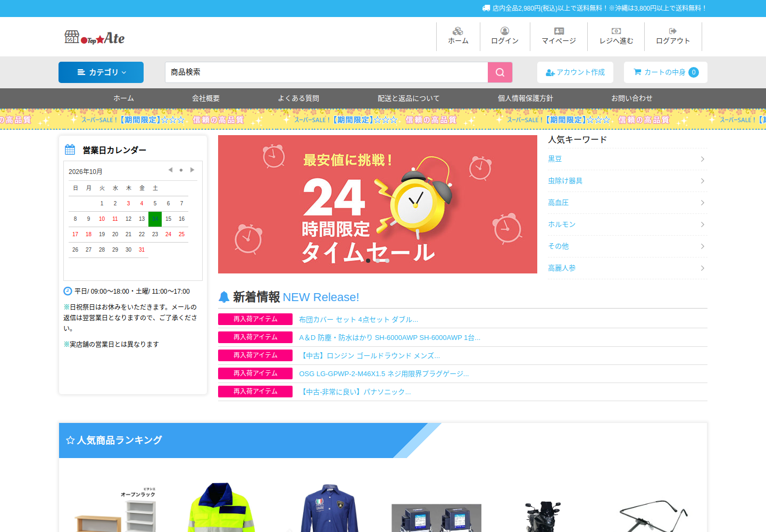Select 会社概要 in the navigation bar

point(206,98)
